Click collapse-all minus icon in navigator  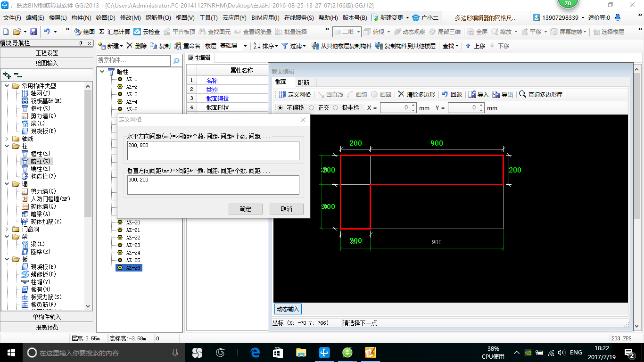click(18, 74)
